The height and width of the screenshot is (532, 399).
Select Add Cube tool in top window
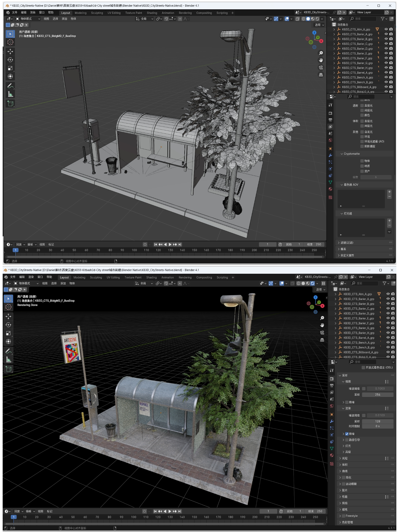[x=10, y=103]
